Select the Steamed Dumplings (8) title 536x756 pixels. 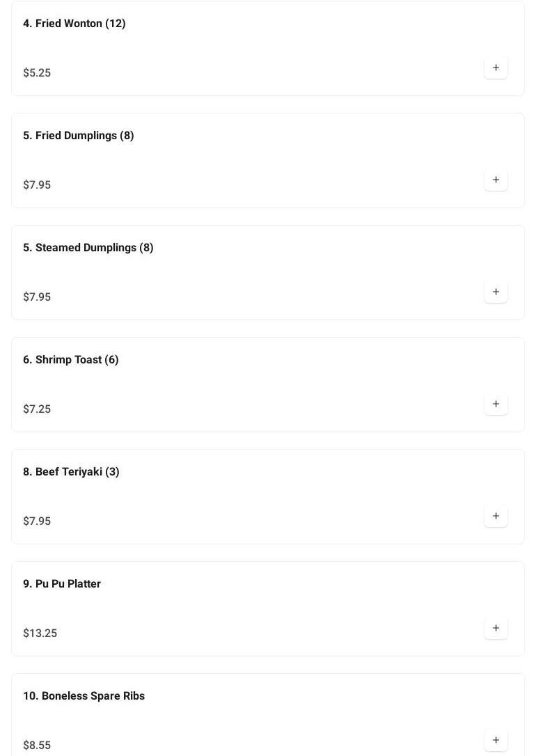point(88,248)
